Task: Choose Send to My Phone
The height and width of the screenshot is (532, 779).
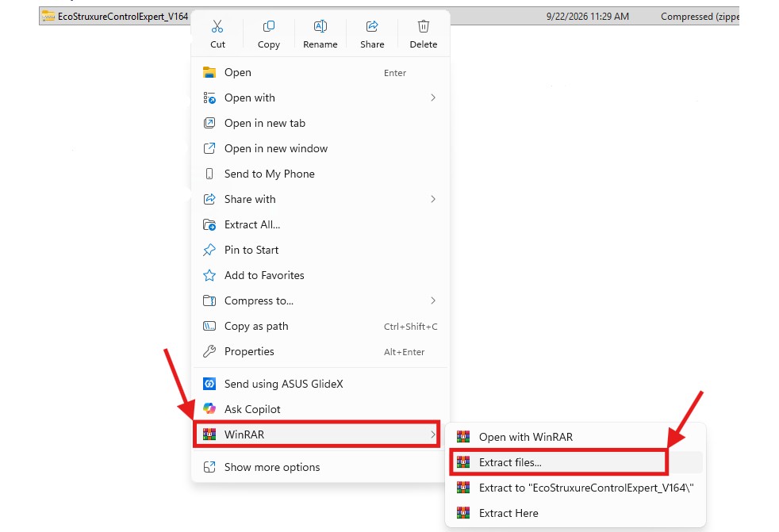Action: pyautogui.click(x=320, y=174)
